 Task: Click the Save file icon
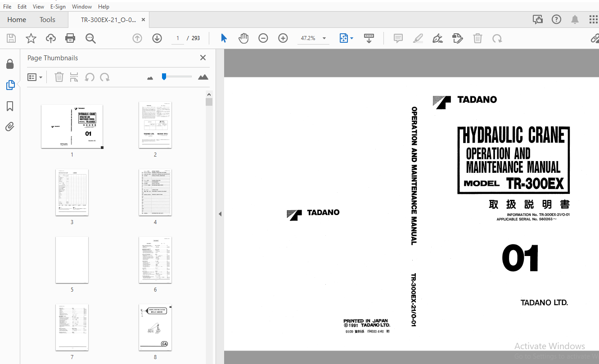pos(11,38)
